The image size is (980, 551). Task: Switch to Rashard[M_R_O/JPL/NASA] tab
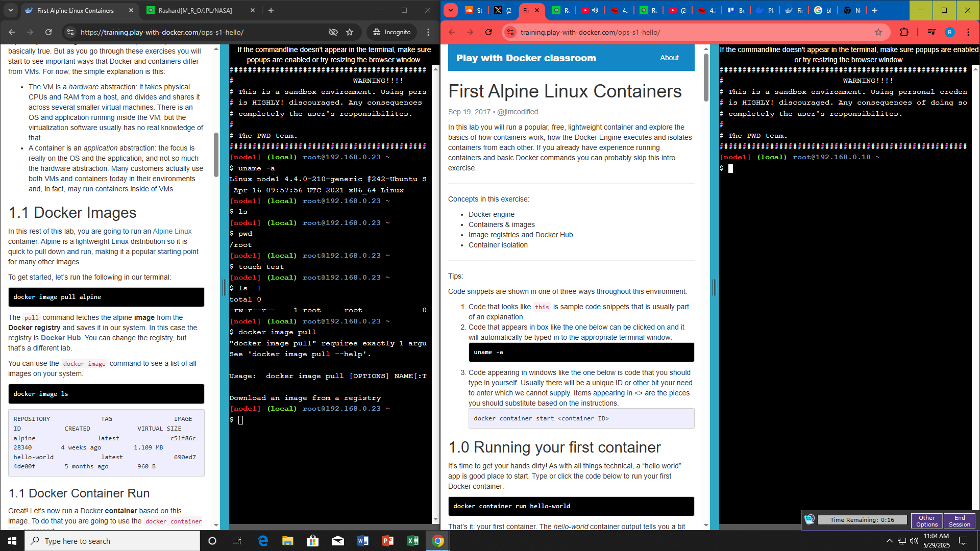194,10
